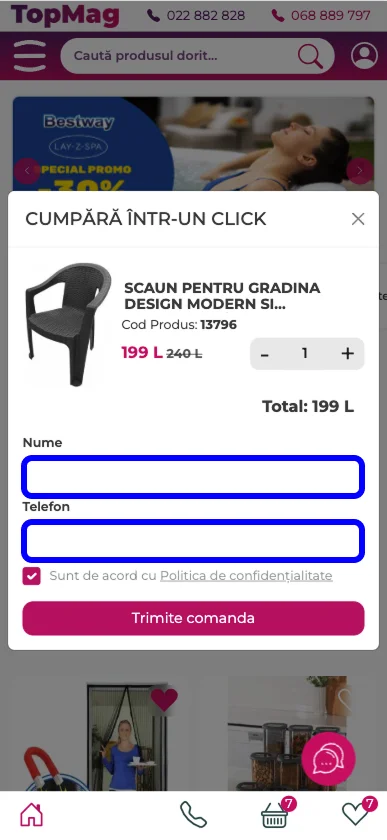Open the shopping basket icon

[275, 815]
